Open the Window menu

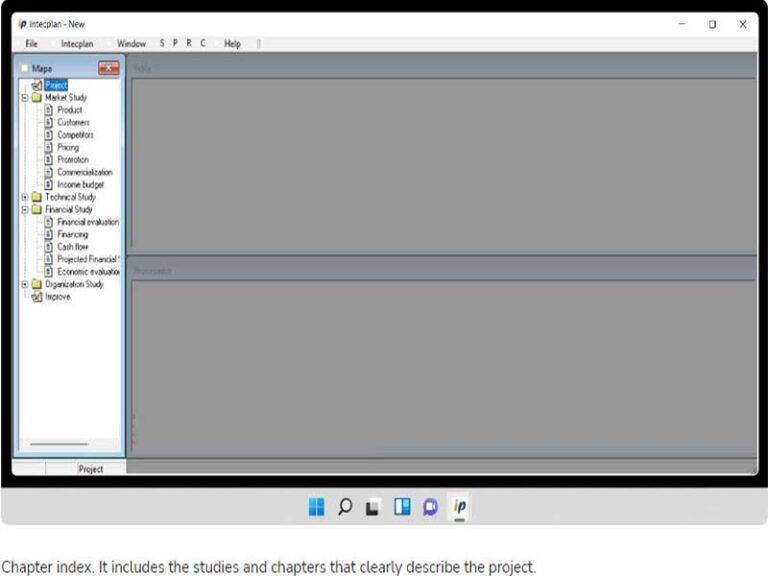(x=131, y=44)
